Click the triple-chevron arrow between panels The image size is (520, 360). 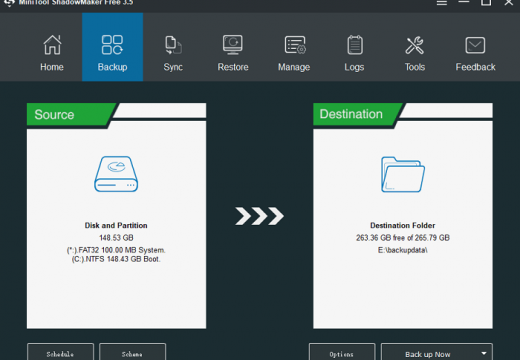tap(259, 216)
